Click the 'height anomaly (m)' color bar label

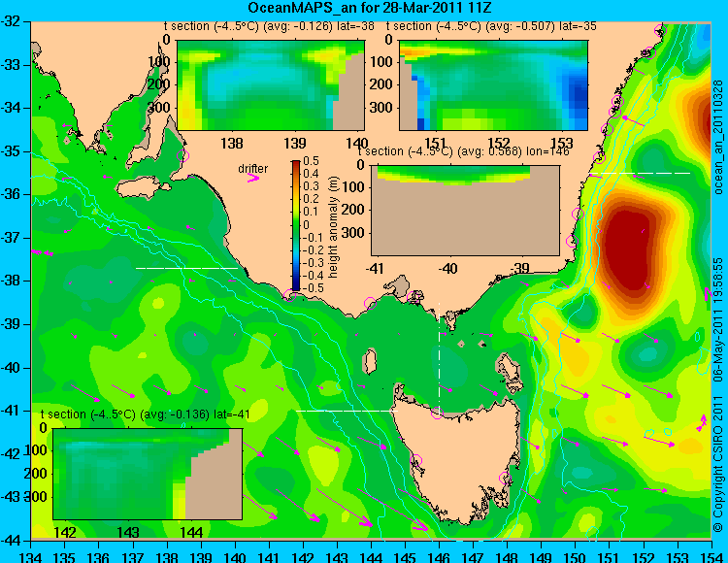pos(333,227)
